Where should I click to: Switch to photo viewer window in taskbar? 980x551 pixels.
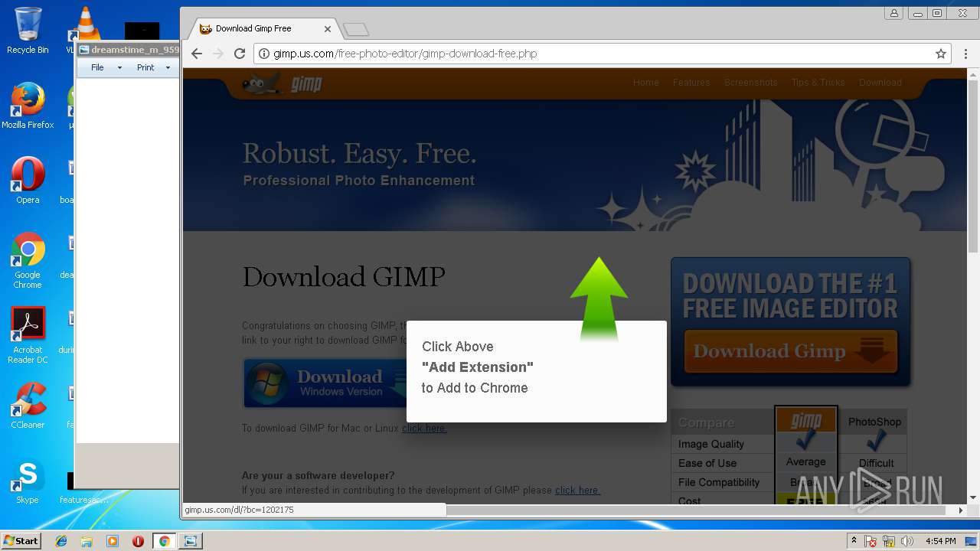190,541
